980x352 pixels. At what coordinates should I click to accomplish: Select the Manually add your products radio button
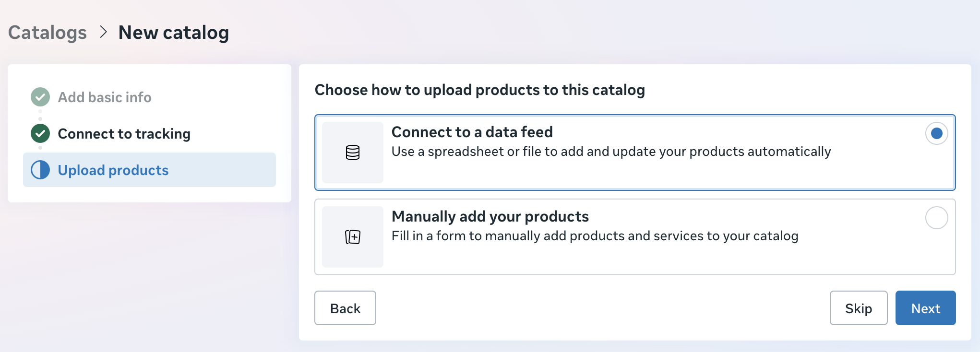(936, 218)
